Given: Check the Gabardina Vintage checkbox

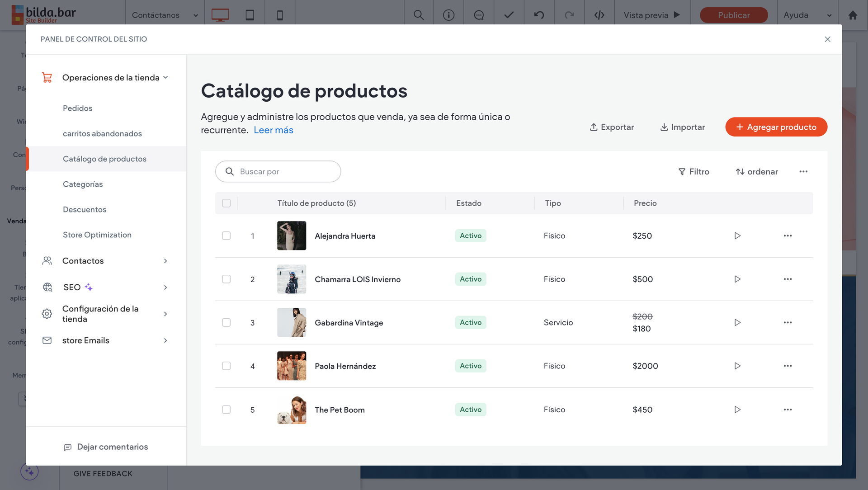Looking at the screenshot, I should [x=226, y=322].
